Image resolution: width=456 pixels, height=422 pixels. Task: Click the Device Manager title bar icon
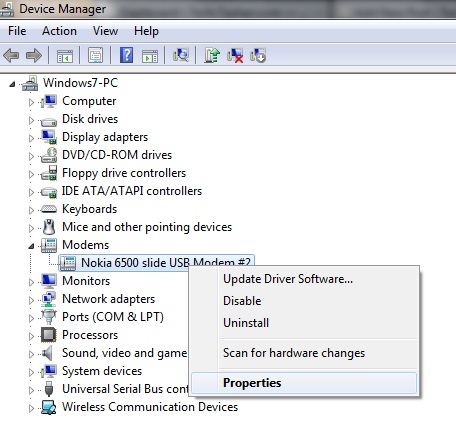pyautogui.click(x=7, y=9)
